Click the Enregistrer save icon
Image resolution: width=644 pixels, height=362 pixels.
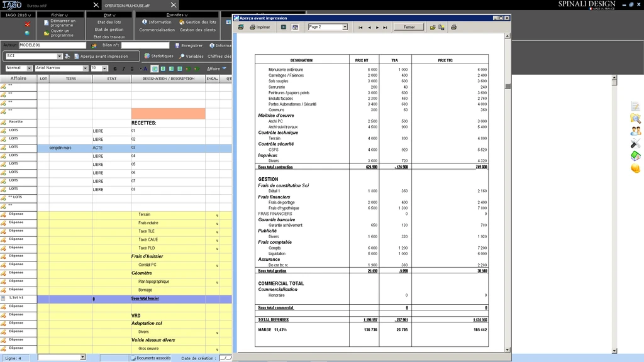tap(177, 45)
